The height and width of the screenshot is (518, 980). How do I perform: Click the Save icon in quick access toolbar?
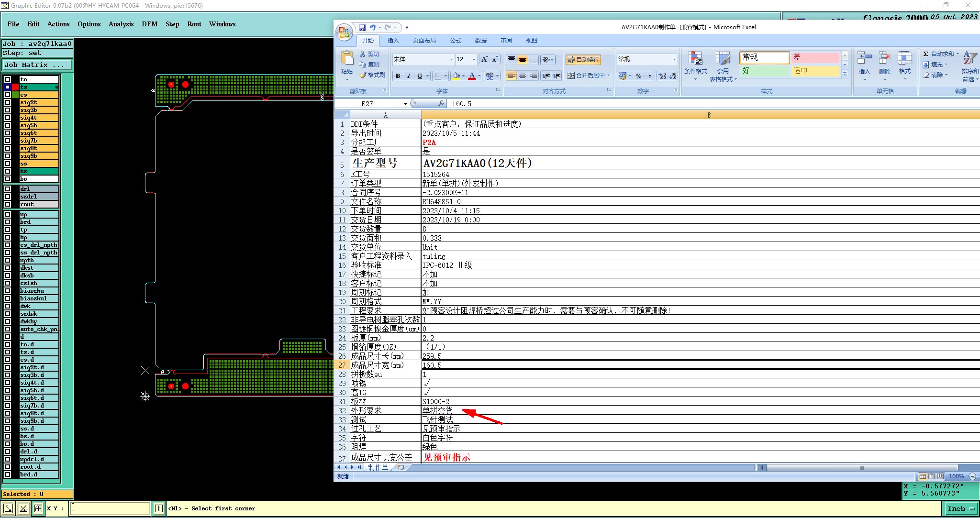coord(362,28)
